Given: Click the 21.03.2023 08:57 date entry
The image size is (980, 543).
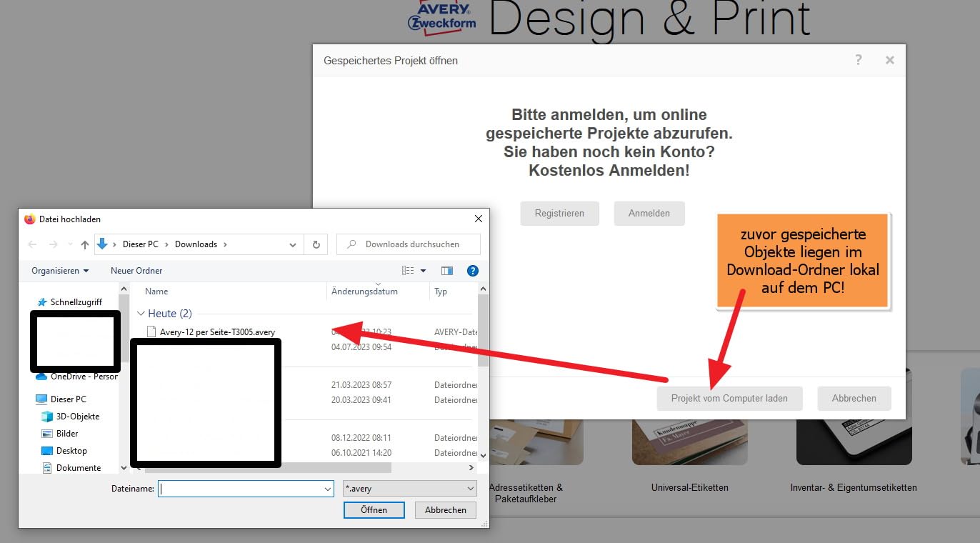Looking at the screenshot, I should pyautogui.click(x=361, y=385).
